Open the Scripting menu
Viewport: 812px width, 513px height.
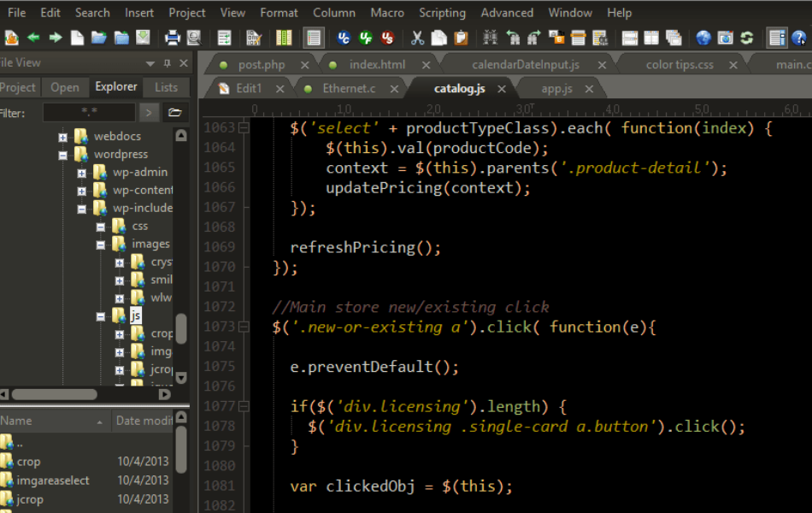[x=442, y=13]
